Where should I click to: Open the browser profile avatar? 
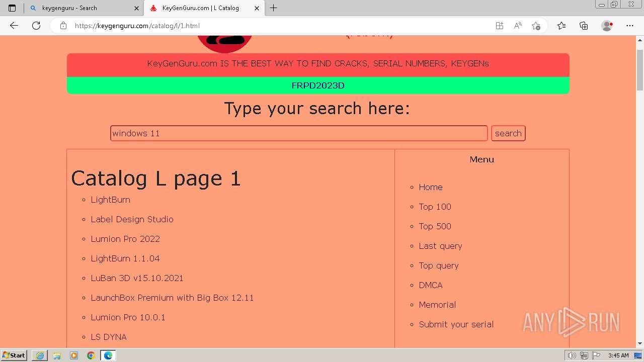point(607,26)
